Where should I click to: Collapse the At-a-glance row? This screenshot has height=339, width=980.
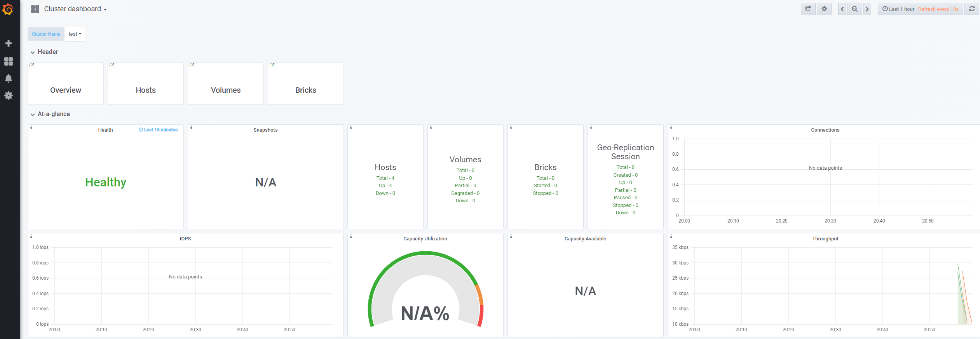pos(51,114)
